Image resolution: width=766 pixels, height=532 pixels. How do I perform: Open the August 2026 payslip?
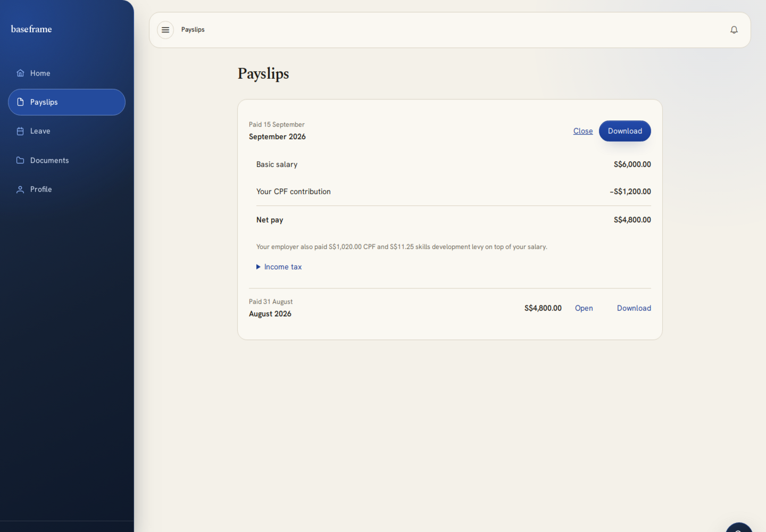click(584, 308)
